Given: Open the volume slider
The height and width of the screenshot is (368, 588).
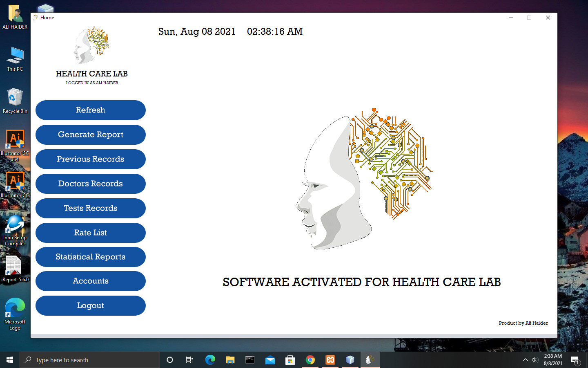Looking at the screenshot, I should pyautogui.click(x=535, y=360).
